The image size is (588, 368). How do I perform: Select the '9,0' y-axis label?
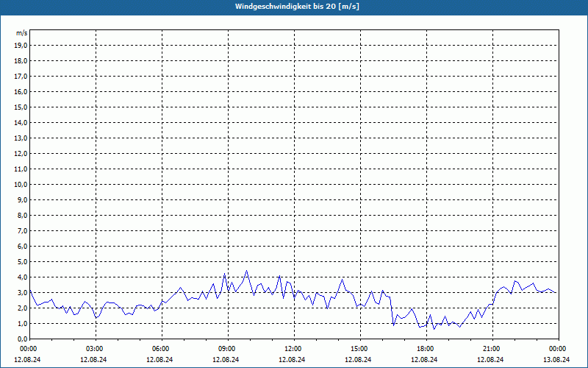pyautogui.click(x=22, y=199)
